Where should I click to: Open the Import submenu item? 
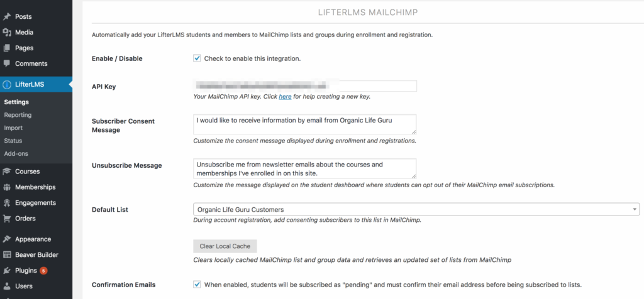point(13,128)
